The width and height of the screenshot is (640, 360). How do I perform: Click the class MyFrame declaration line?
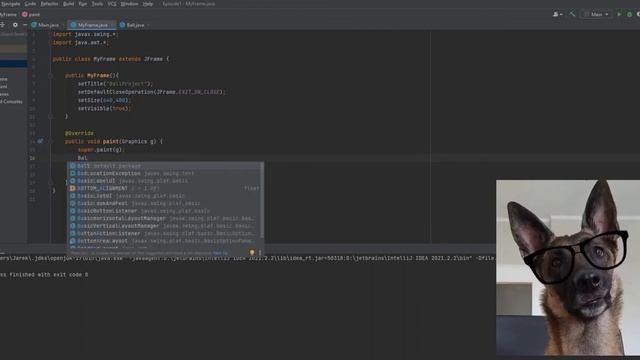click(111, 59)
